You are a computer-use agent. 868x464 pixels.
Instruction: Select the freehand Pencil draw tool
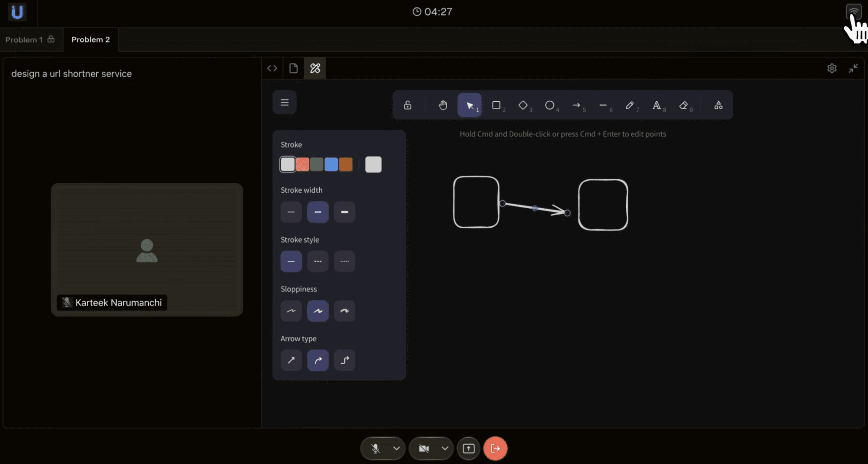point(629,106)
